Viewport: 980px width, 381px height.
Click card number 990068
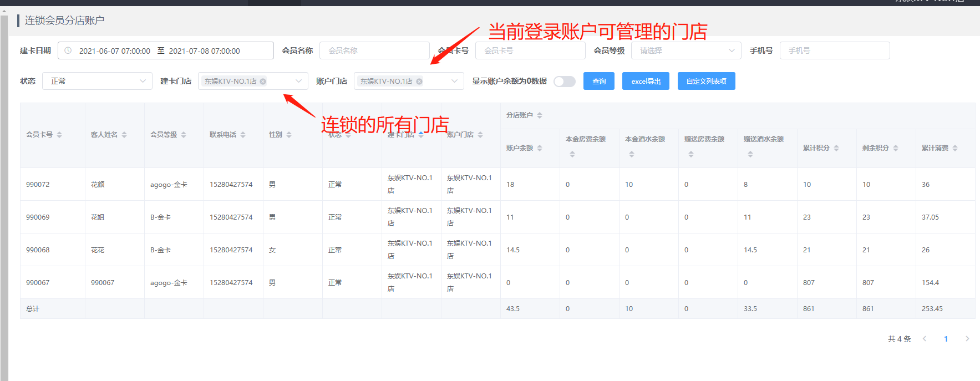(38, 250)
